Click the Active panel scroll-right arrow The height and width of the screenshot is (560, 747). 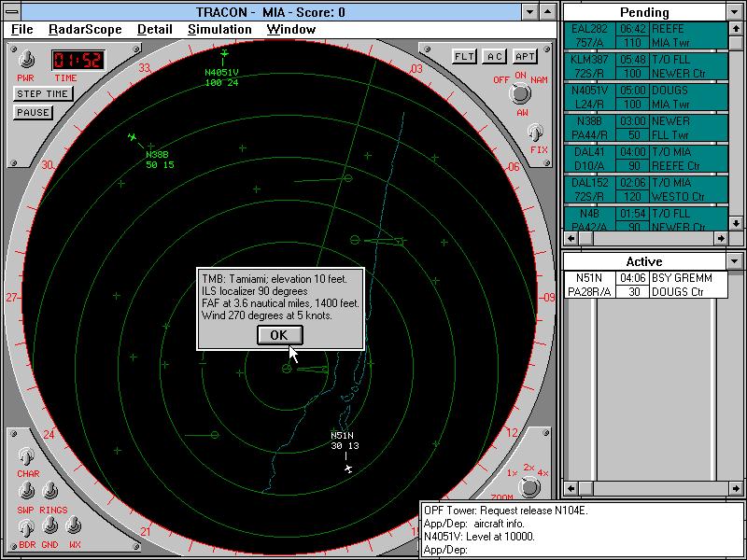[736, 488]
